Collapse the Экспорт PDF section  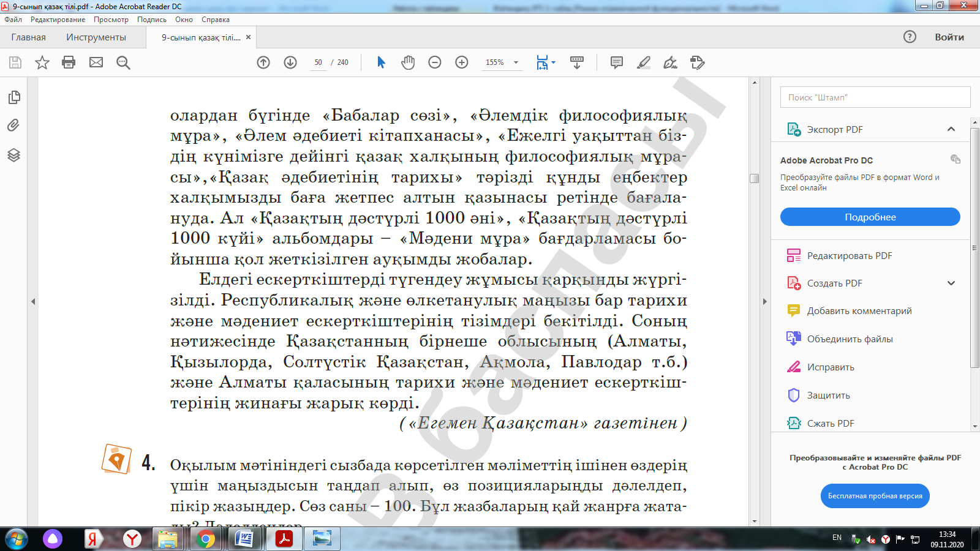click(951, 129)
